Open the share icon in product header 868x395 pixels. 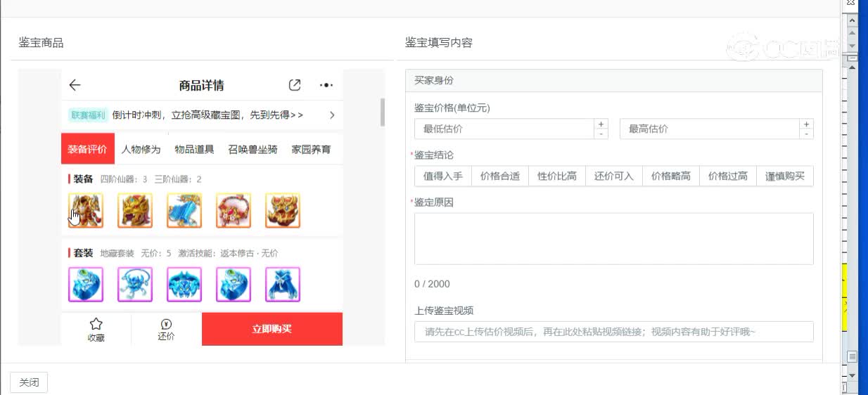click(x=295, y=85)
